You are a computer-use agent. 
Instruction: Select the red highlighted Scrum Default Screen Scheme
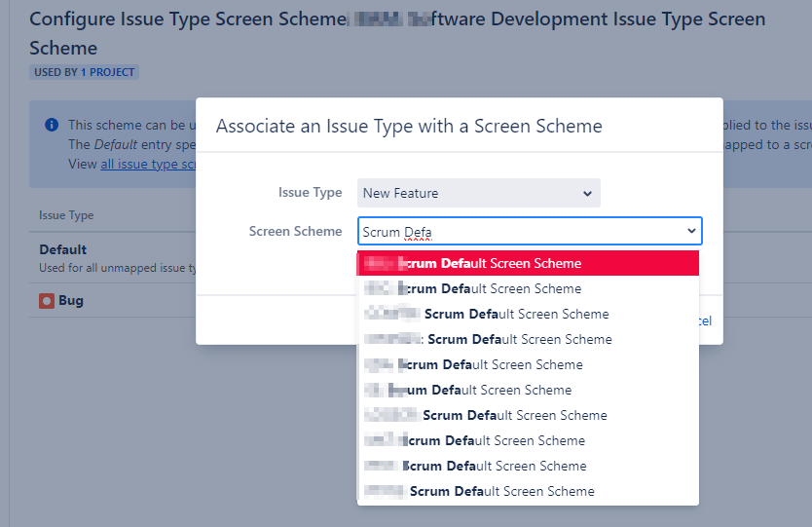[x=528, y=263]
